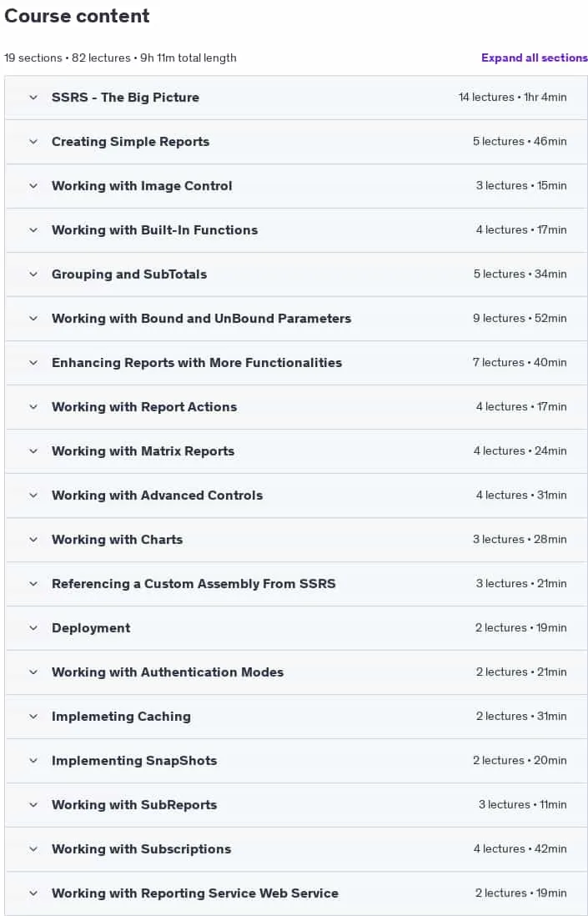Image resolution: width=588 pixels, height=916 pixels.
Task: Open Referencing a Custom Assembly From SSRS
Action: [x=296, y=584]
